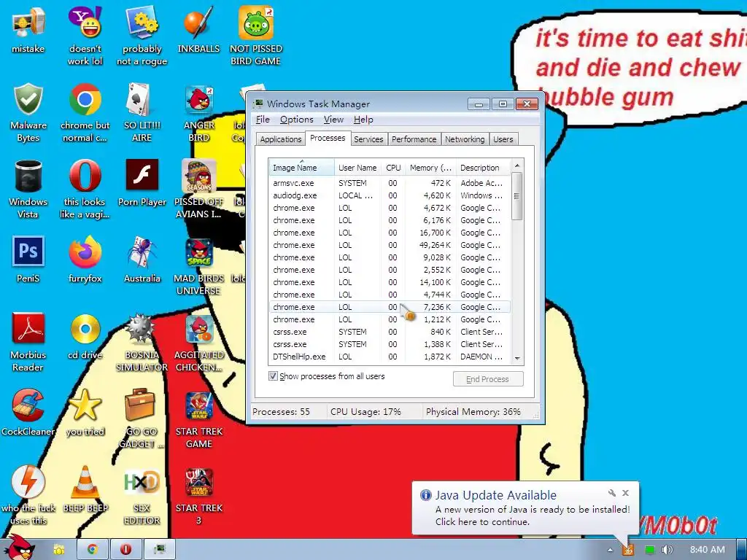Viewport: 747px width, 560px height.
Task: Close the Java Update Available balloon
Action: [625, 493]
